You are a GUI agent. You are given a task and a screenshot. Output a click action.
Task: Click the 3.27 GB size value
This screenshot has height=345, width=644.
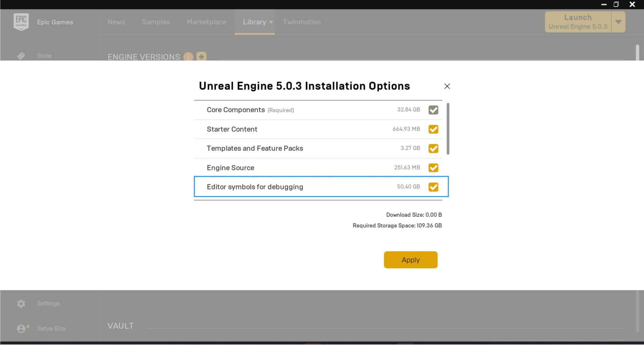(410, 148)
